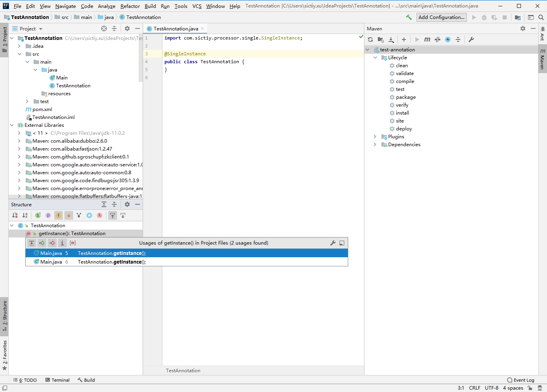547x392 pixels.
Task: Toggle Show Fields in Structure toolbar
Action: [58, 215]
